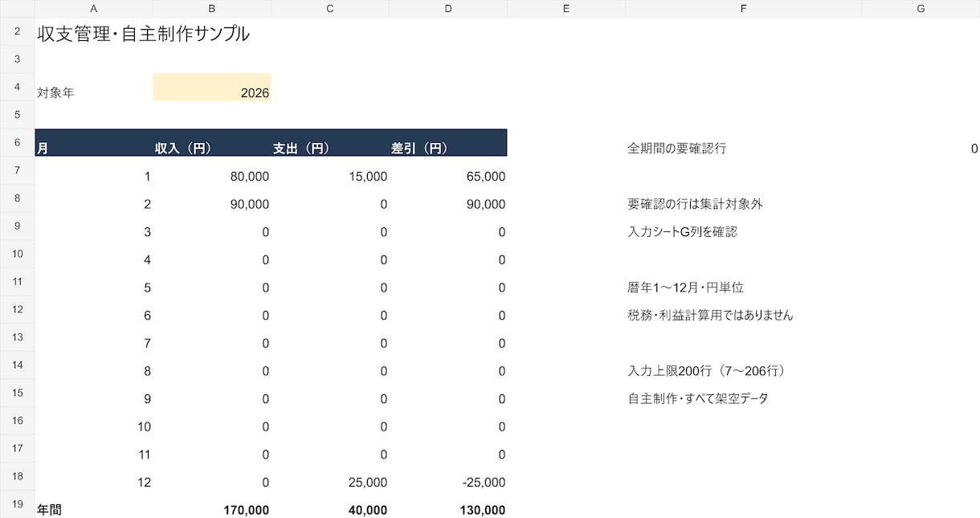The height and width of the screenshot is (518, 980).
Task: Click note 税務・利益計算用ではありません
Action: point(710,315)
